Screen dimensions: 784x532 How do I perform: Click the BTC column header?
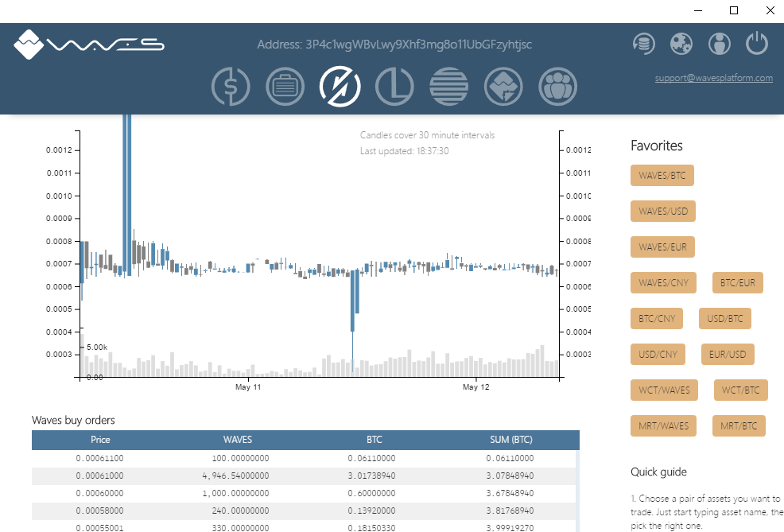pos(374,440)
